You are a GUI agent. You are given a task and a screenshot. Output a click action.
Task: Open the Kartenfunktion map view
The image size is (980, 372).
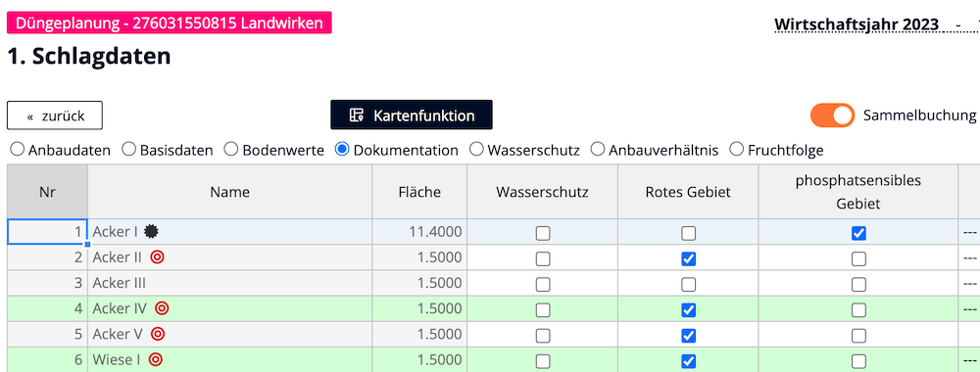point(412,115)
